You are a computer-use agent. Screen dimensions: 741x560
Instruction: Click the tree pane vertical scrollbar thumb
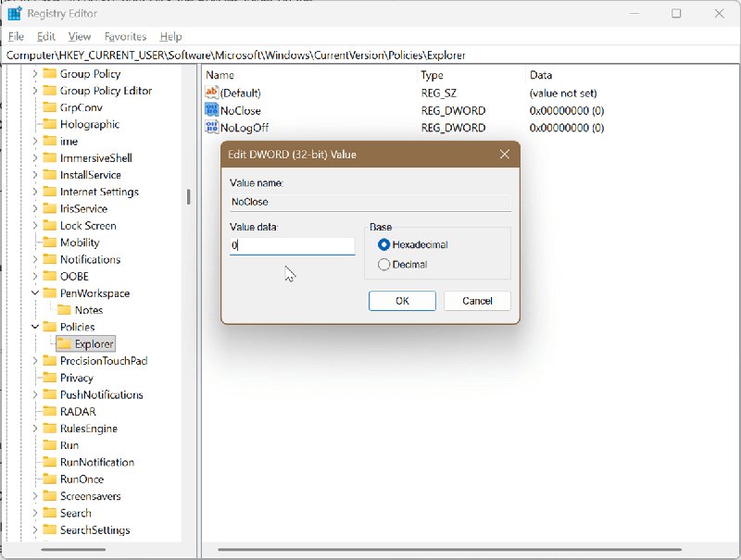coord(189,197)
